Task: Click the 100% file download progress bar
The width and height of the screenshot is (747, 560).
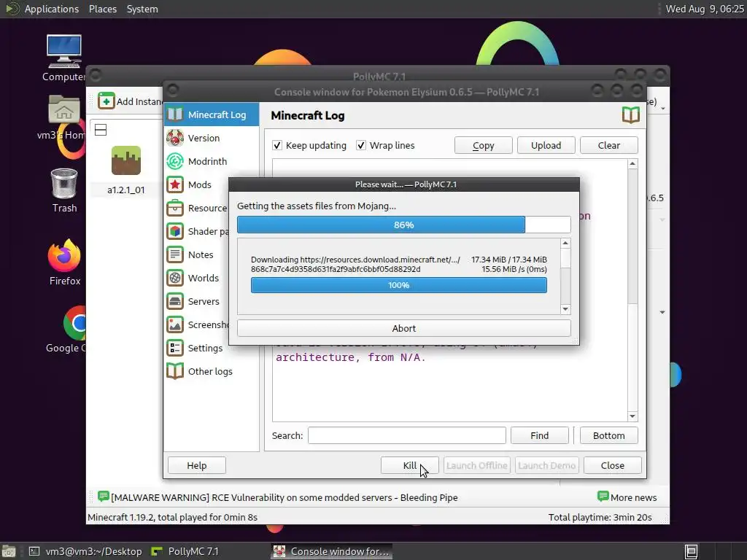Action: pos(399,285)
